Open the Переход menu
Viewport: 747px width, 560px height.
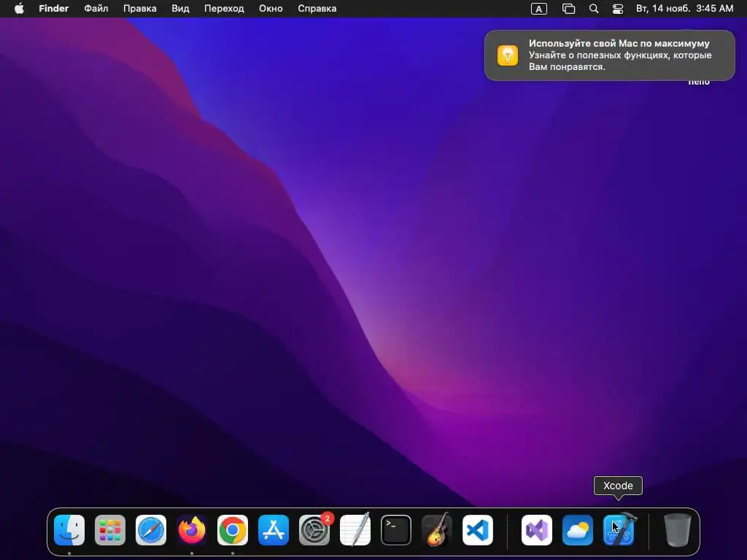[224, 9]
